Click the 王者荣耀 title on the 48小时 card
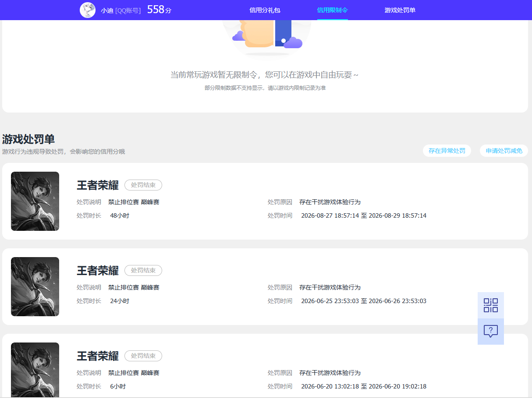 tap(98, 185)
